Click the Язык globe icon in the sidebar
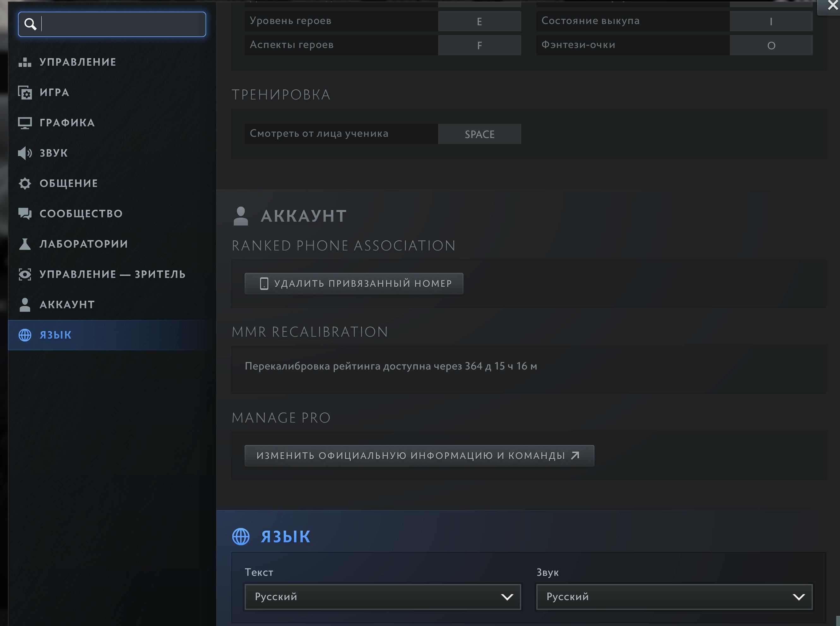The width and height of the screenshot is (840, 626). click(x=25, y=335)
